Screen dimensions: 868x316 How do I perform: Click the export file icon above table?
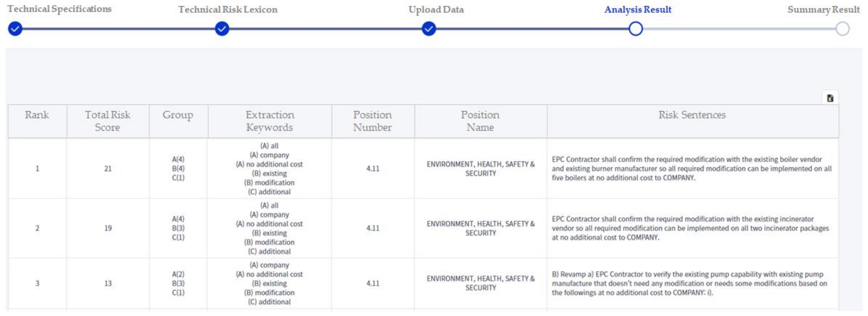coord(830,98)
